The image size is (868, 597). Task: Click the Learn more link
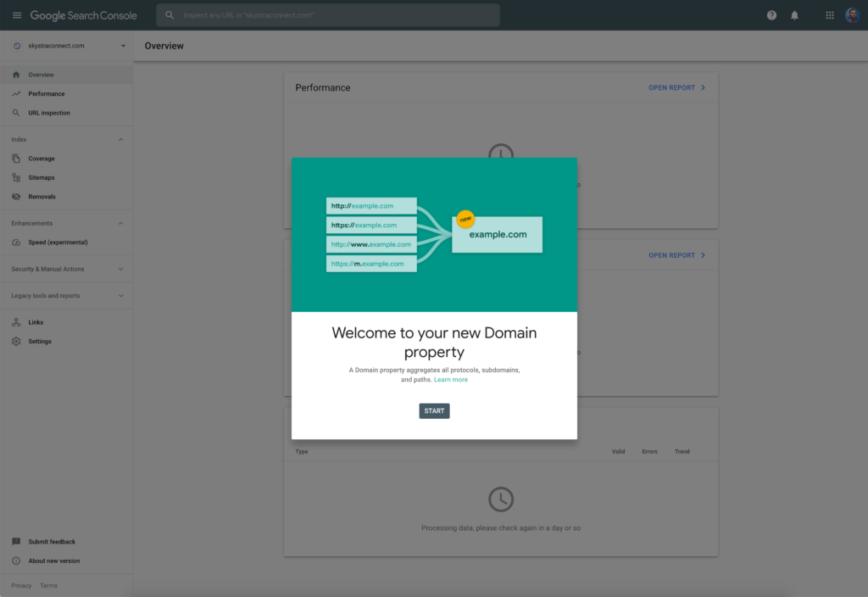point(450,380)
